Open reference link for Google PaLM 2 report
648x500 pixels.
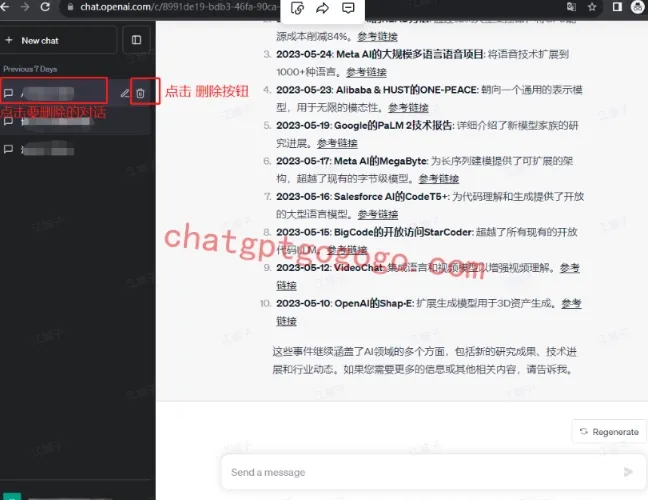pos(337,143)
